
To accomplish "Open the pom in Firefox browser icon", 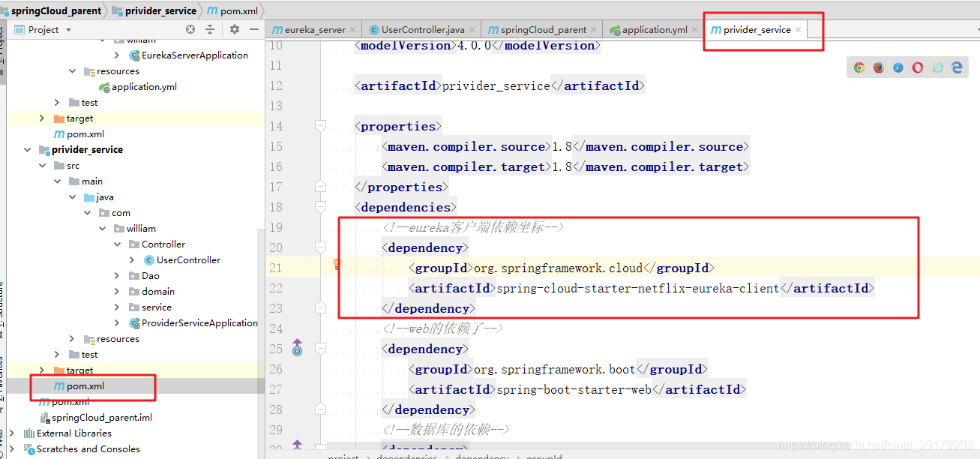I will (x=879, y=67).
